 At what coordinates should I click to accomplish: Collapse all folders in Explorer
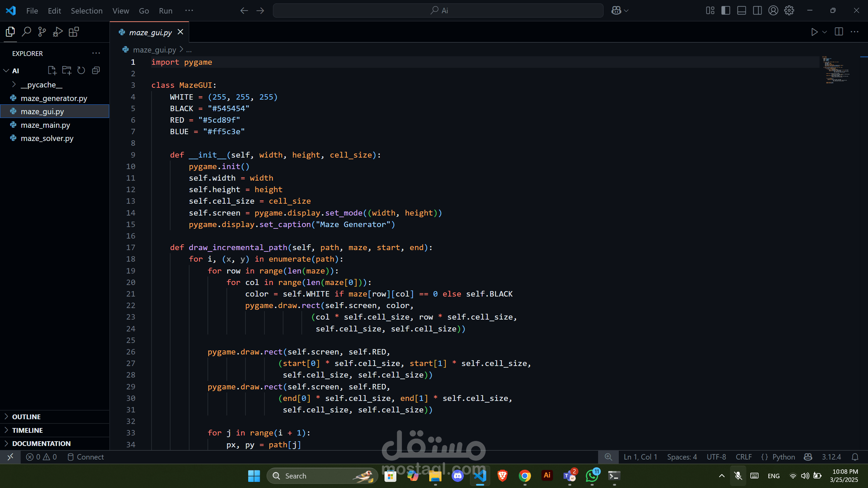point(96,70)
